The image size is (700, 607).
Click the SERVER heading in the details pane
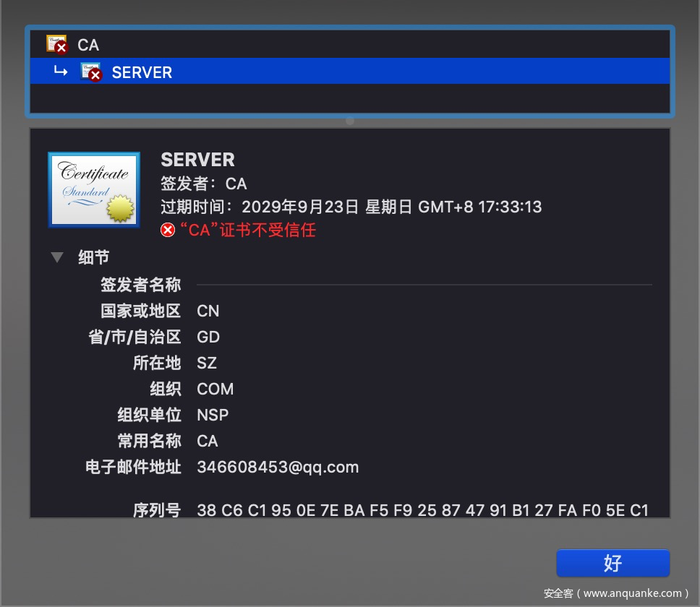[x=197, y=160]
